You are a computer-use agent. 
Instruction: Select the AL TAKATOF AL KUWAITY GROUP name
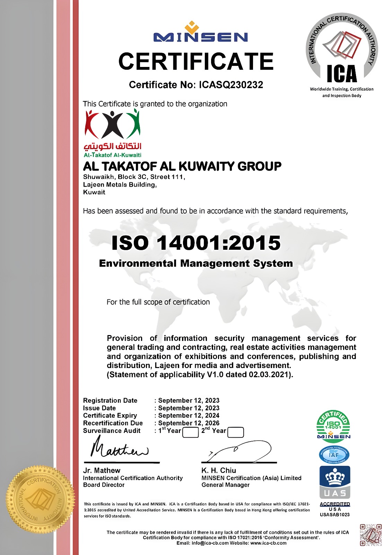pyautogui.click(x=182, y=166)
